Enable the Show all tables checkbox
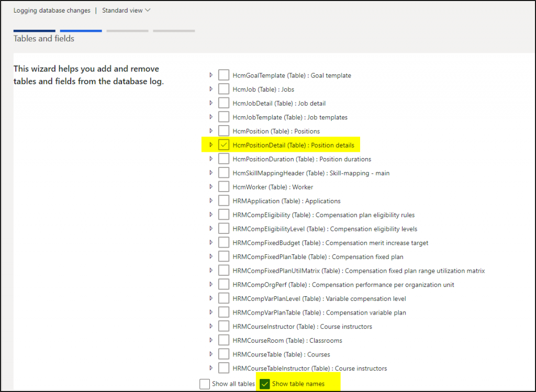This screenshot has width=536, height=392. pos(204,384)
